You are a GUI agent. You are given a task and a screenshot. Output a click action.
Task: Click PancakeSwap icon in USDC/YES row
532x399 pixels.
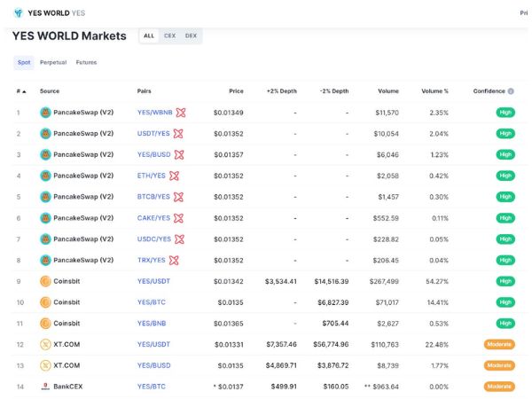45,239
